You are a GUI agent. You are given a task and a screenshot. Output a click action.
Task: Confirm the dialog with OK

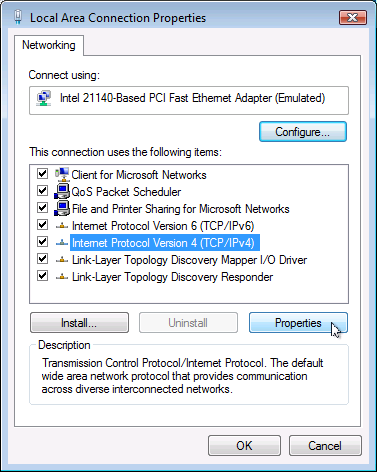[244, 446]
